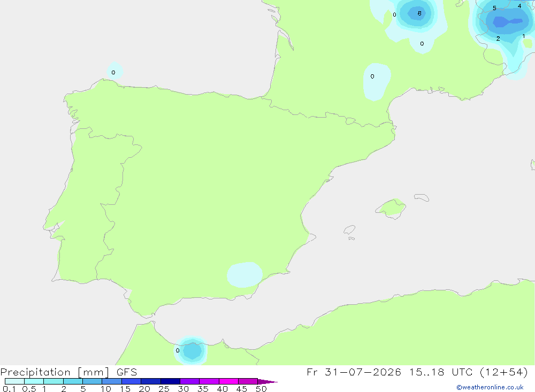The height and width of the screenshot is (392, 535).
Task: Click the legend scale value "15"
Action: [x=125, y=389]
